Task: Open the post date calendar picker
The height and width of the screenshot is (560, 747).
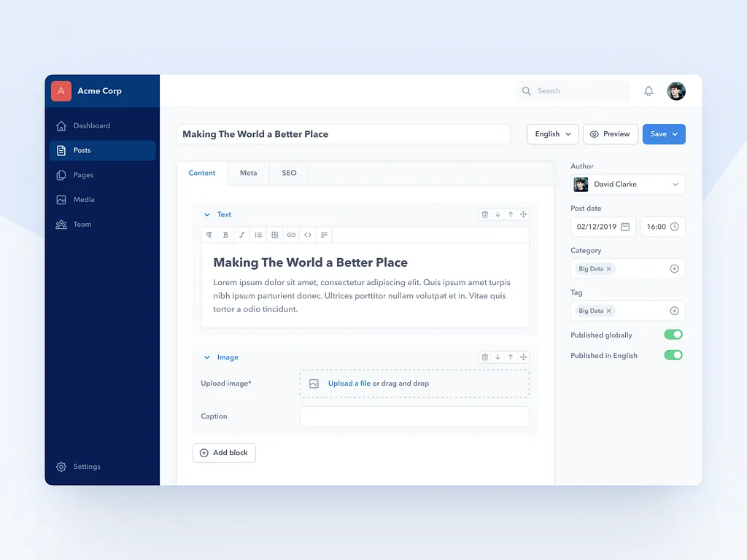Action: (x=626, y=227)
